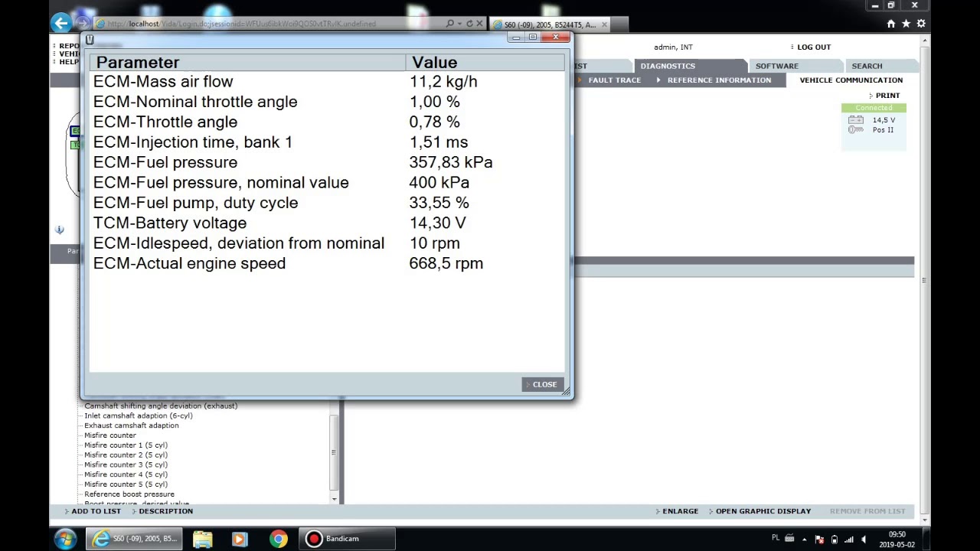The width and height of the screenshot is (980, 551).
Task: Select Reference boost pressure item
Action: (129, 494)
